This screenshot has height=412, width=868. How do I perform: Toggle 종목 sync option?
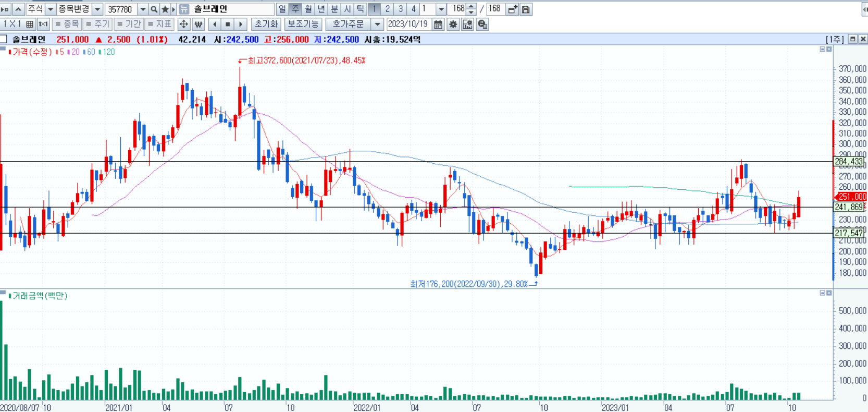(67, 24)
